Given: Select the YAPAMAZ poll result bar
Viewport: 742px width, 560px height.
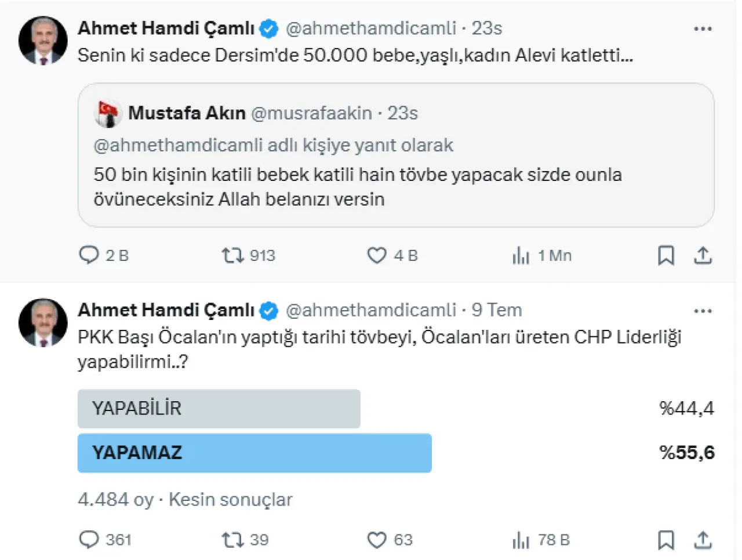Looking at the screenshot, I should click(254, 453).
